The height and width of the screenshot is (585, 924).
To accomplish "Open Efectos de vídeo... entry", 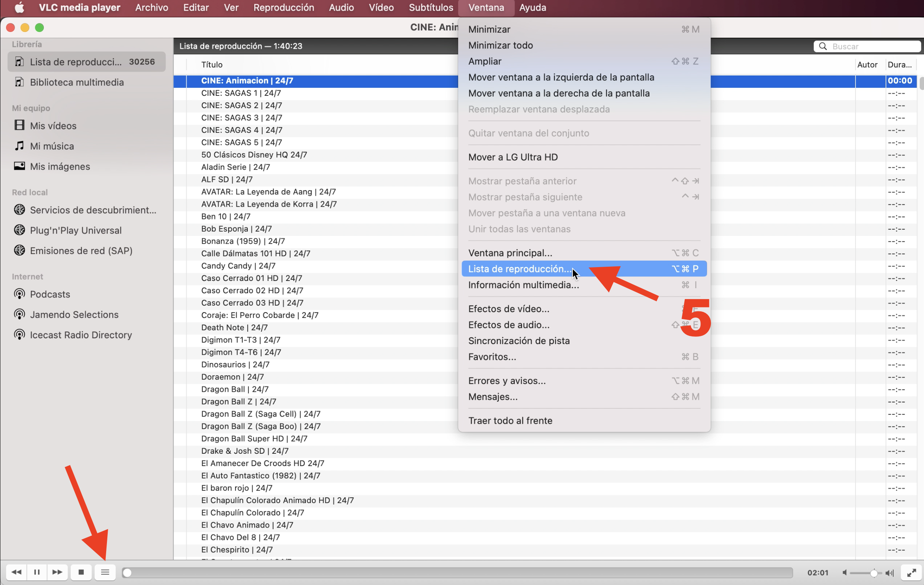I will [584, 309].
